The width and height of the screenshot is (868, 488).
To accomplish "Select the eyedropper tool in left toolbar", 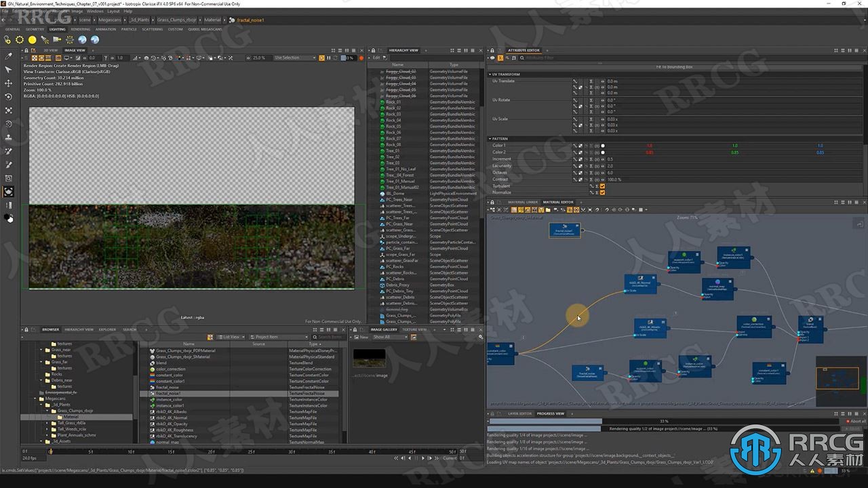I will pos(9,56).
